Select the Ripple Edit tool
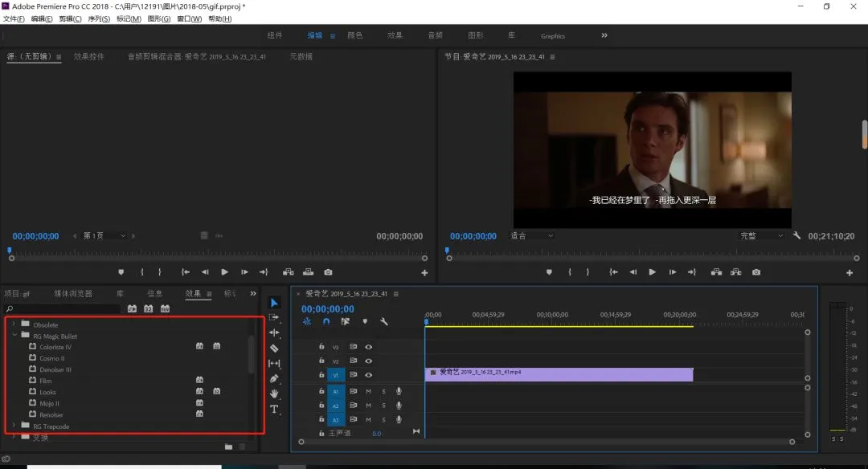The height and width of the screenshot is (469, 868). (274, 332)
